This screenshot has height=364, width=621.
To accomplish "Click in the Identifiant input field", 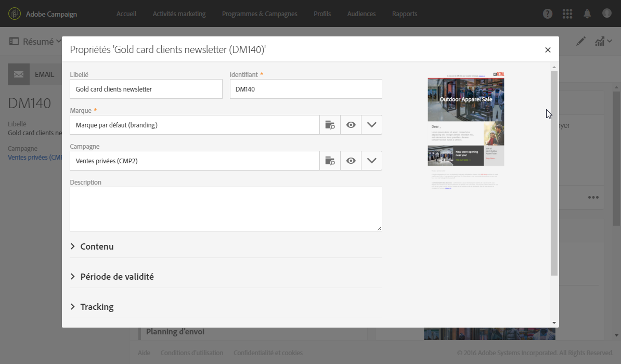I will pyautogui.click(x=306, y=89).
